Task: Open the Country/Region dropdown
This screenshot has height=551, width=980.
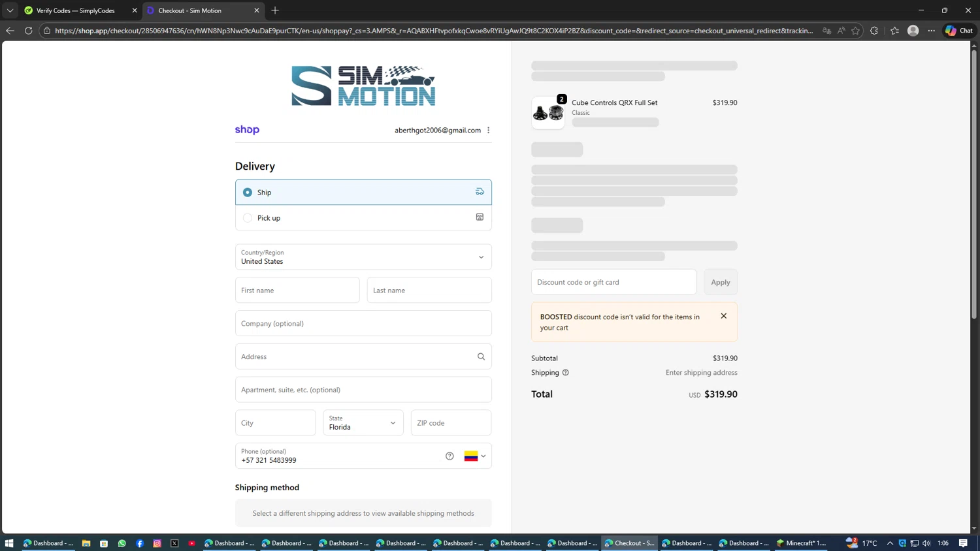Action: pos(363,257)
